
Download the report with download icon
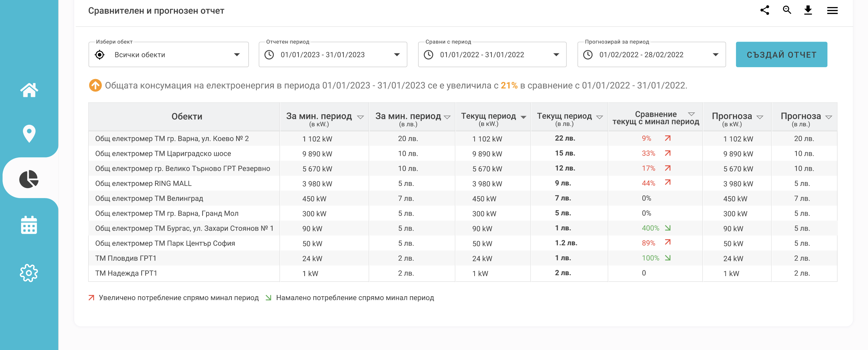coord(808,10)
